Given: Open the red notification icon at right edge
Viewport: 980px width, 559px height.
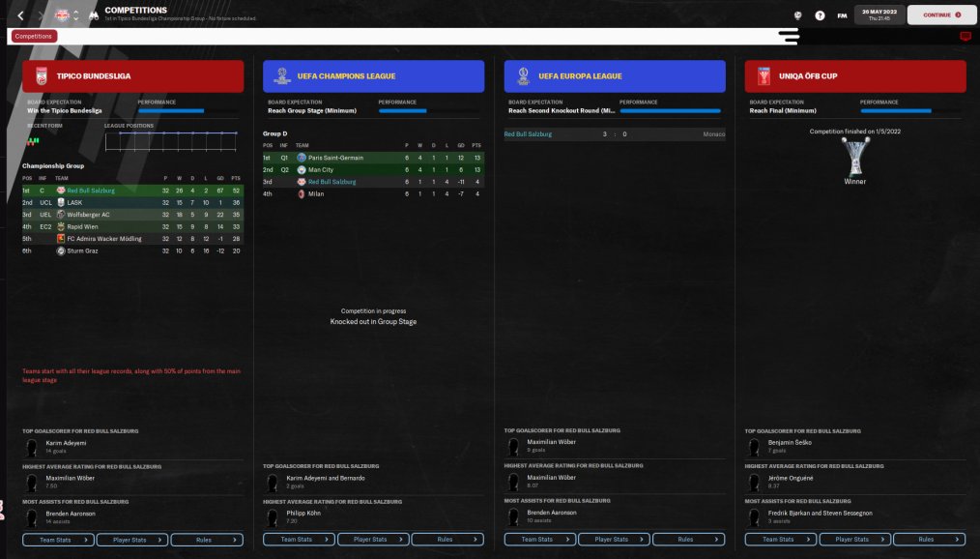Looking at the screenshot, I should pos(966,36).
